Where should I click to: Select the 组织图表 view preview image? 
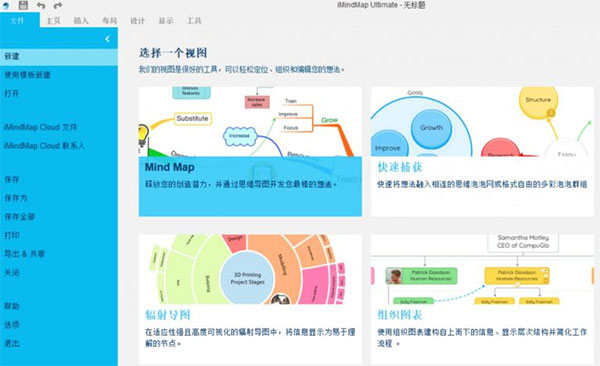click(482, 270)
